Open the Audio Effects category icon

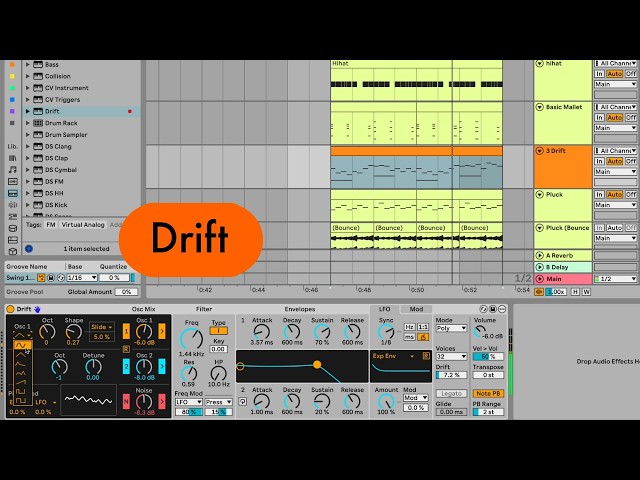pos(13,205)
